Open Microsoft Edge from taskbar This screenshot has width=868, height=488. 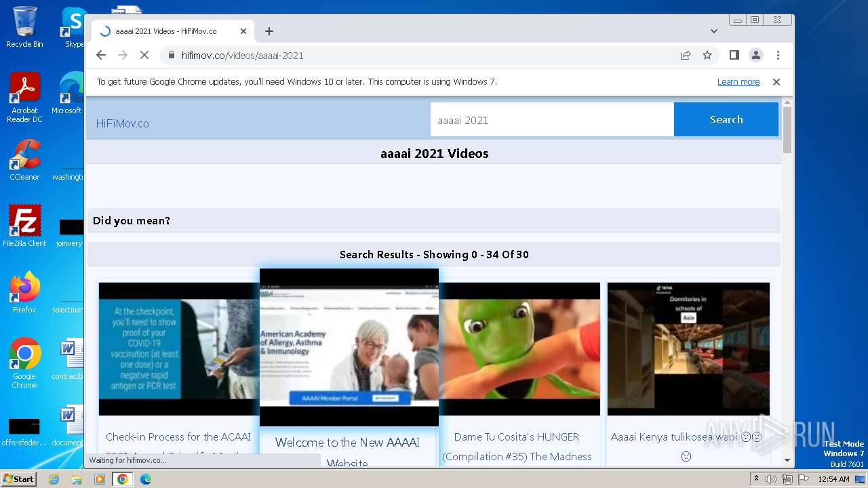[x=145, y=479]
